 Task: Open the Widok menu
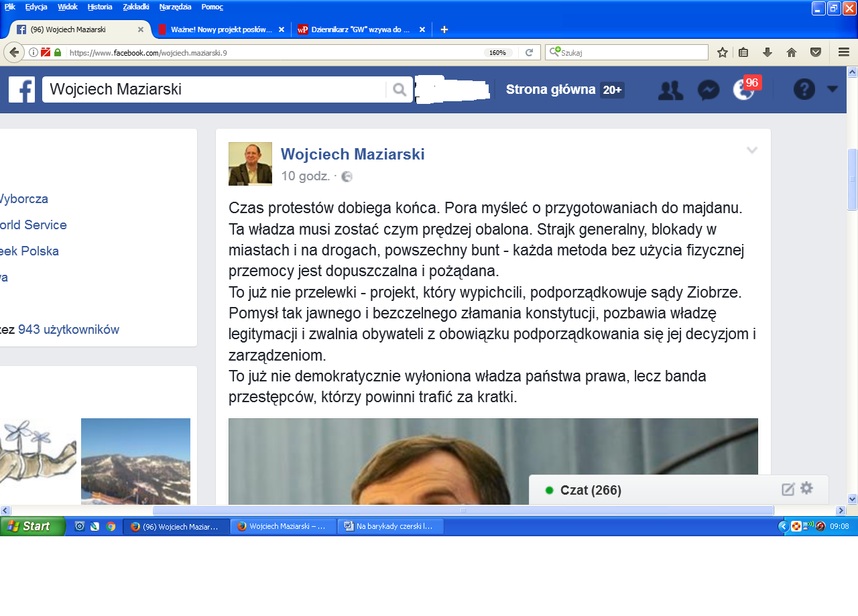point(67,7)
